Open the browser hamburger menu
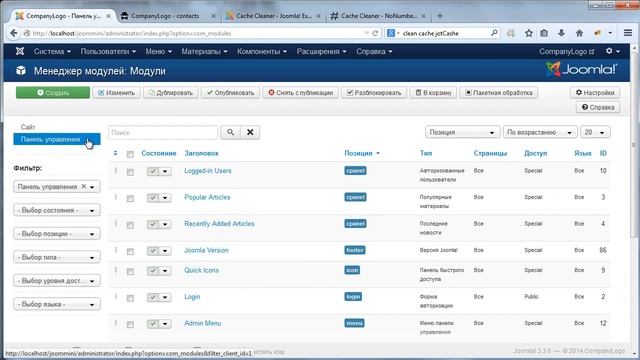 (x=628, y=33)
